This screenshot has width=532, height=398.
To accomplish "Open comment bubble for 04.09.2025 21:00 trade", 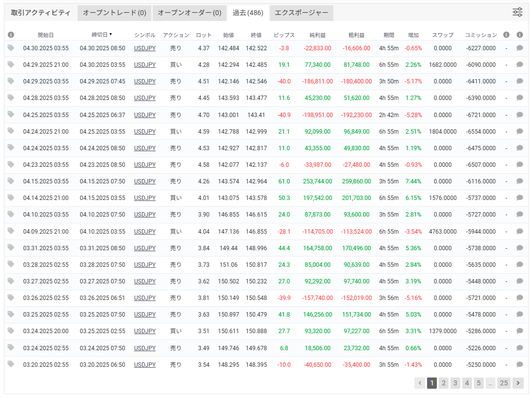I will 519,231.
